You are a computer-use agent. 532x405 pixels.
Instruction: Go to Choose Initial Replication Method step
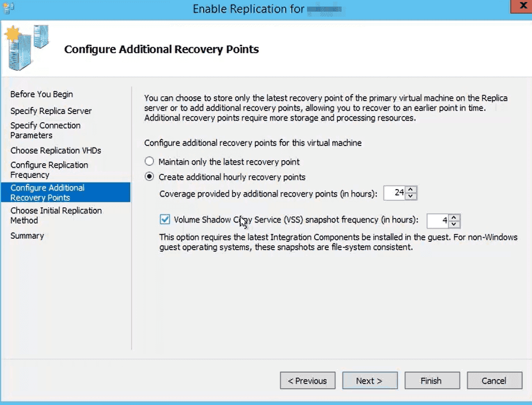click(56, 215)
